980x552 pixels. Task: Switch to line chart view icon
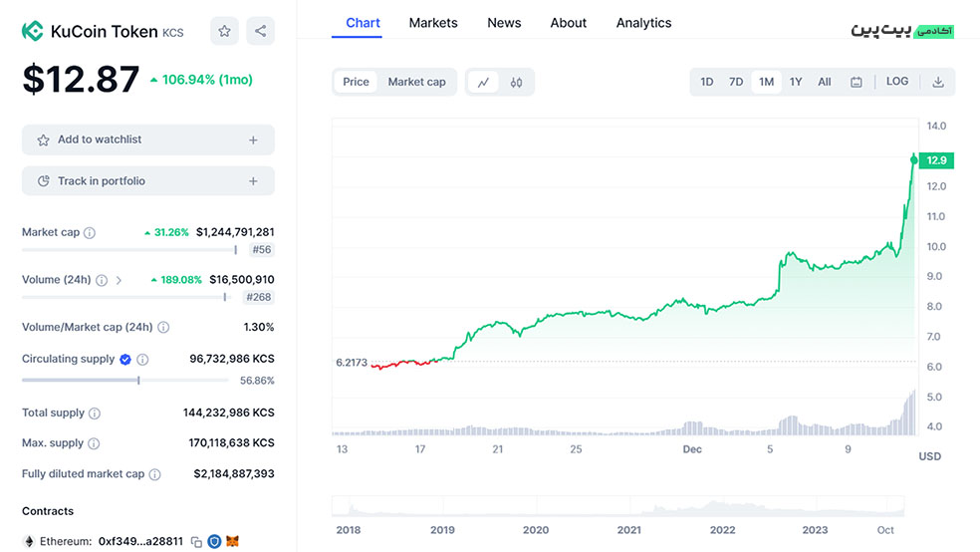483,83
